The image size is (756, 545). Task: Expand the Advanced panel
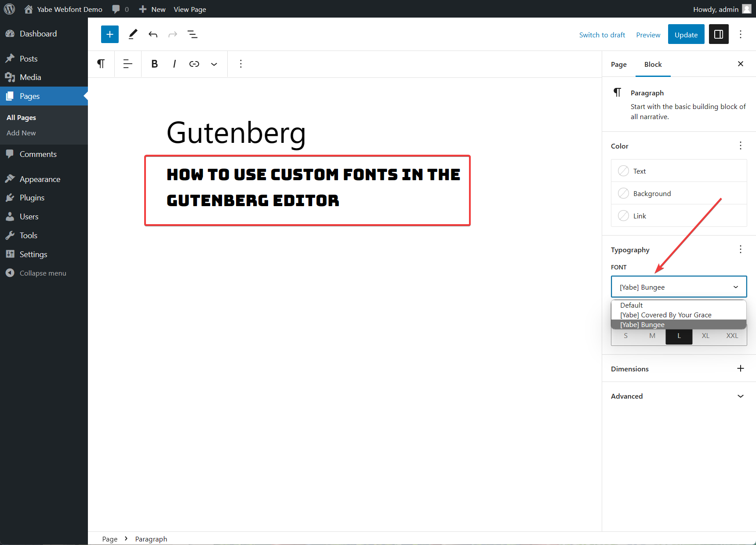pyautogui.click(x=679, y=396)
